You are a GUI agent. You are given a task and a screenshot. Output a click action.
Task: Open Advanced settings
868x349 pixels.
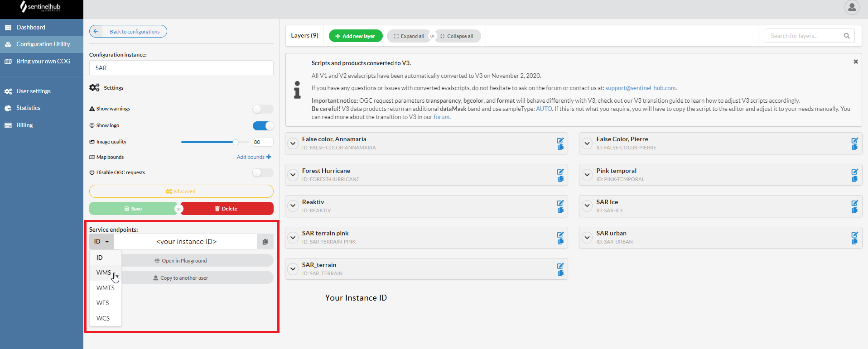[x=181, y=191]
